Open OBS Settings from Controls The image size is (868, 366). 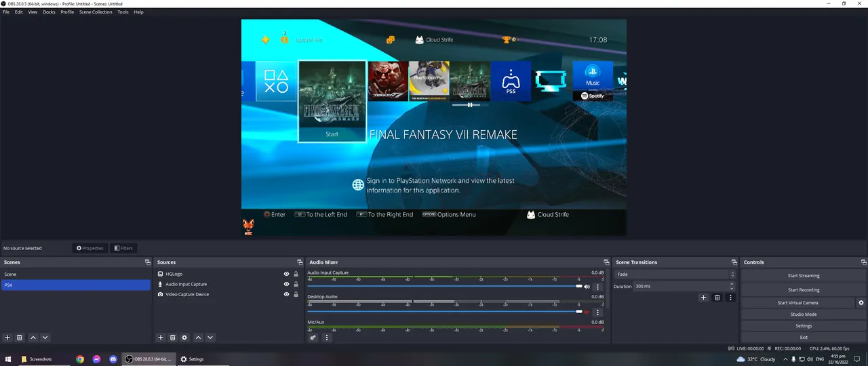[804, 326]
